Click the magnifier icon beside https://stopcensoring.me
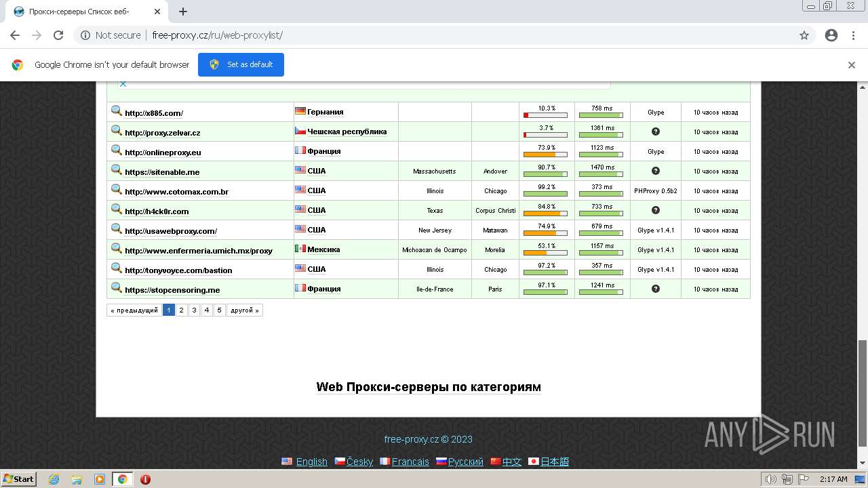868x488 pixels. (x=116, y=287)
